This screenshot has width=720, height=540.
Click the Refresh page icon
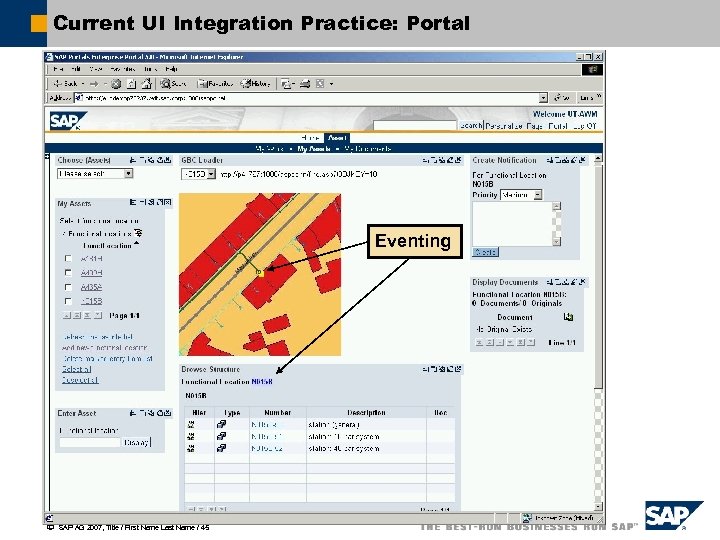coord(131,84)
